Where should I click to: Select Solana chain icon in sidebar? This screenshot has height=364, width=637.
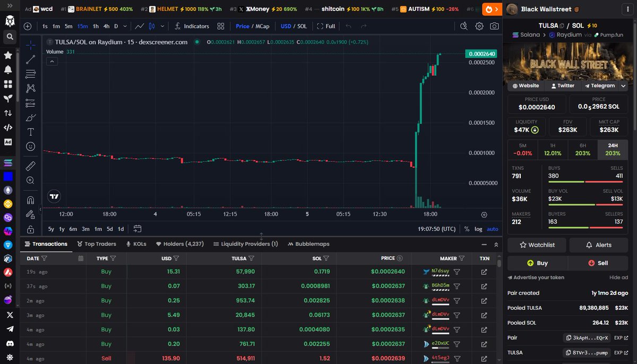[8, 162]
